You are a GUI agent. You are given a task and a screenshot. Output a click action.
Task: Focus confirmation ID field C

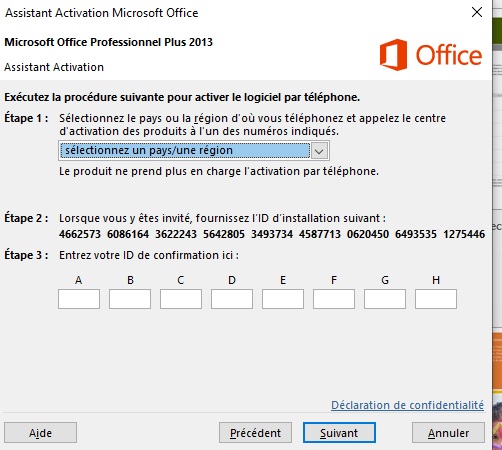pos(181,299)
